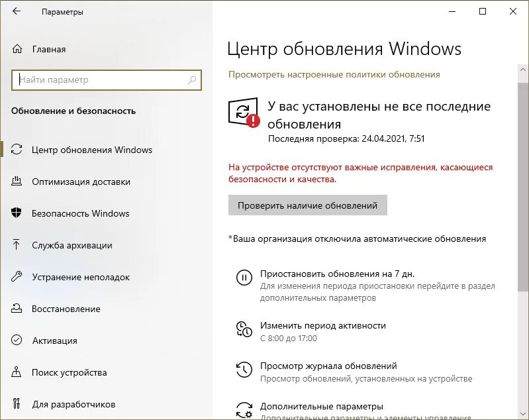The height and width of the screenshot is (420, 529).
Task: Click the clock icon for Изменить период активности
Action: pyautogui.click(x=244, y=329)
